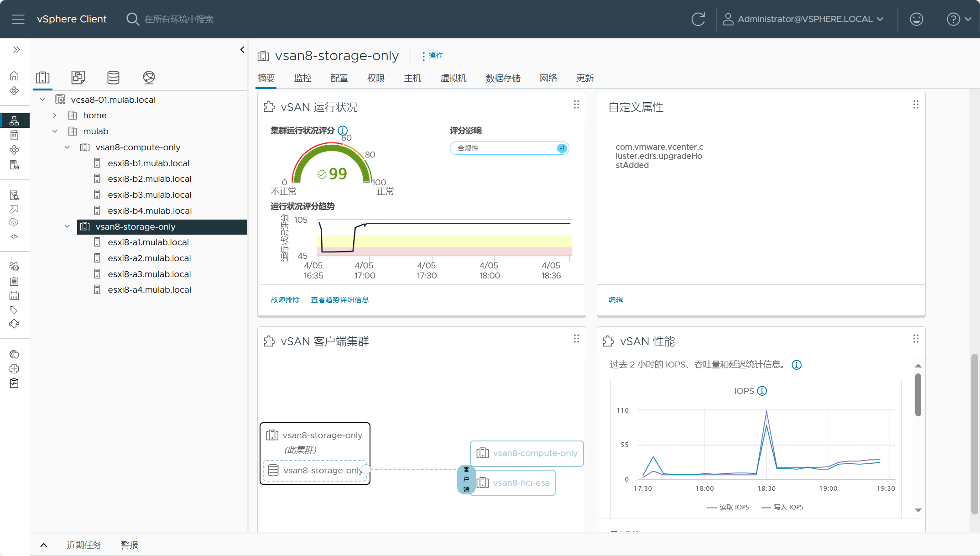
Task: Open the feedback smiley icon
Action: click(x=916, y=19)
